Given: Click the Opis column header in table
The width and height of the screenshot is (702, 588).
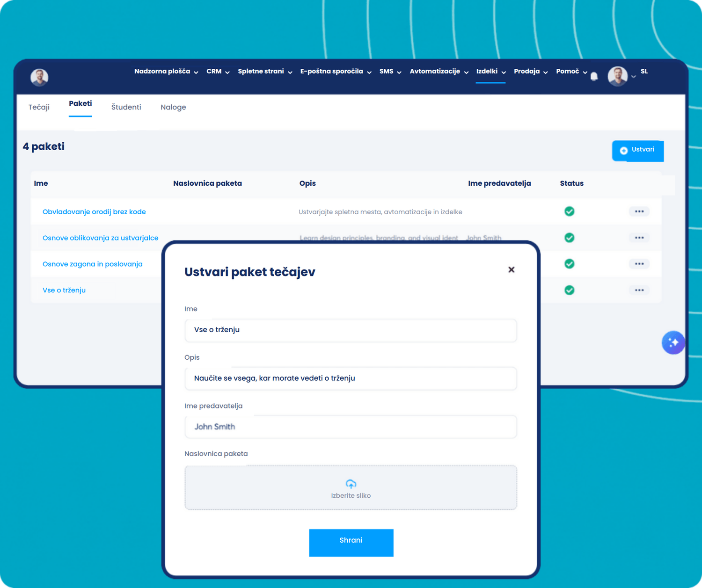Looking at the screenshot, I should 307,183.
